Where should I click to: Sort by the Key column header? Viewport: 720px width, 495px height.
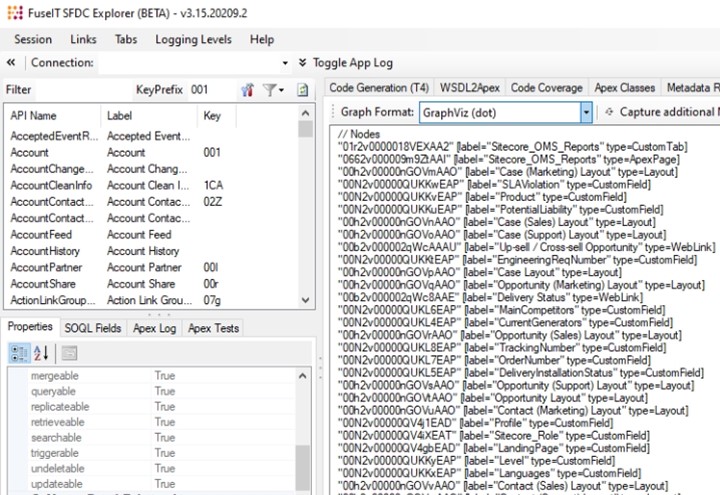pos(217,116)
